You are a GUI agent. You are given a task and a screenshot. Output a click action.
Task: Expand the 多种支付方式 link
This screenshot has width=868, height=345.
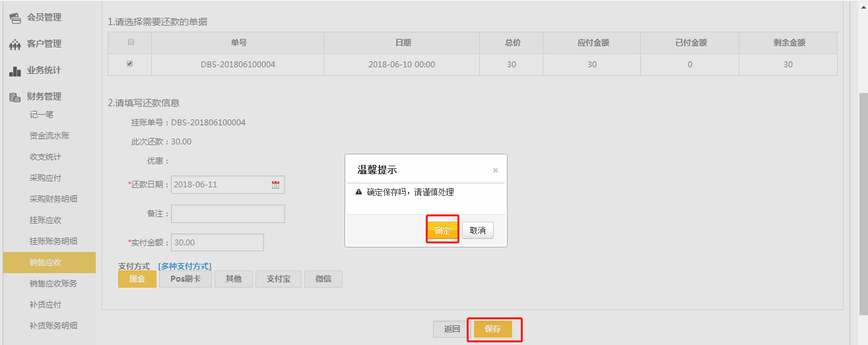185,266
